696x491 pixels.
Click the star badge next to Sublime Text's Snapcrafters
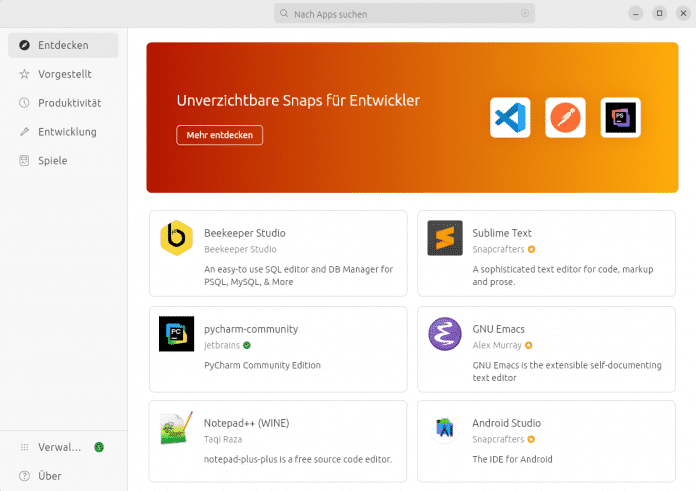tap(531, 249)
